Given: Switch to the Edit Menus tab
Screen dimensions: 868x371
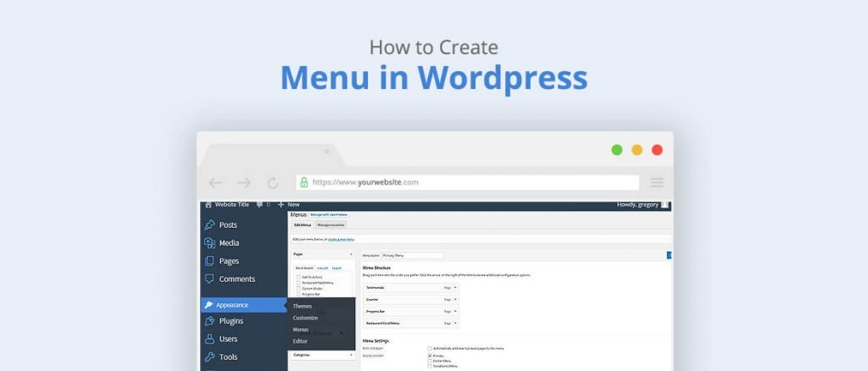Looking at the screenshot, I should 303,225.
